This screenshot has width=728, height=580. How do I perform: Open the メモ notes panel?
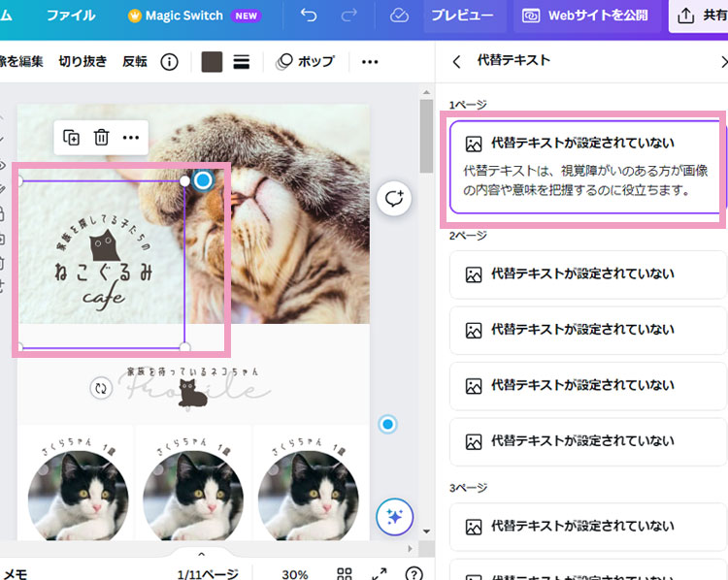pyautogui.click(x=15, y=574)
